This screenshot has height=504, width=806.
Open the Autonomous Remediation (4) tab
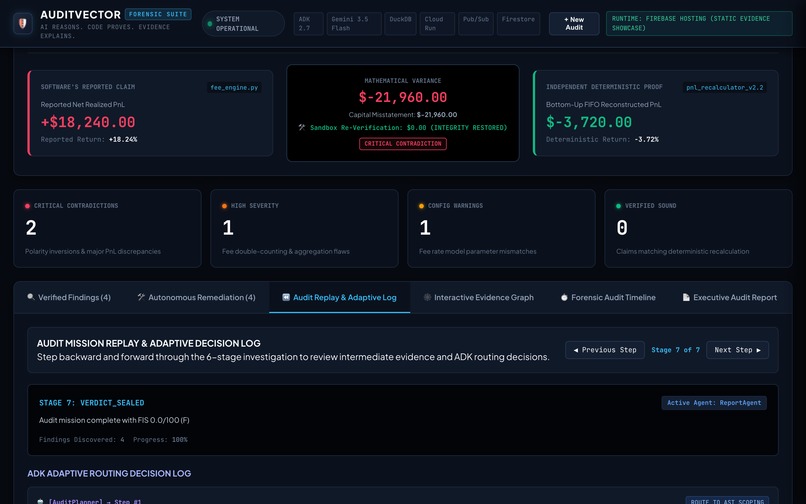[x=196, y=297]
